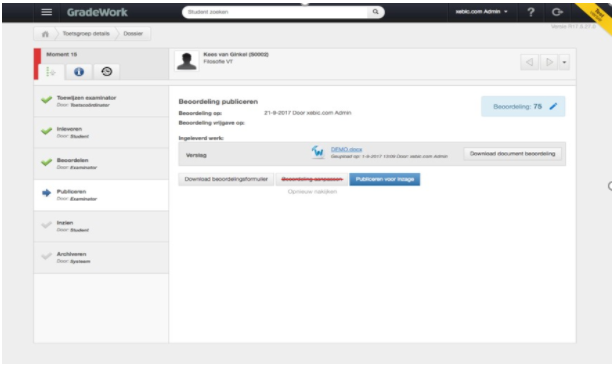The image size is (615, 368).
Task: Select the workflow steps tab icon
Action: tap(51, 72)
